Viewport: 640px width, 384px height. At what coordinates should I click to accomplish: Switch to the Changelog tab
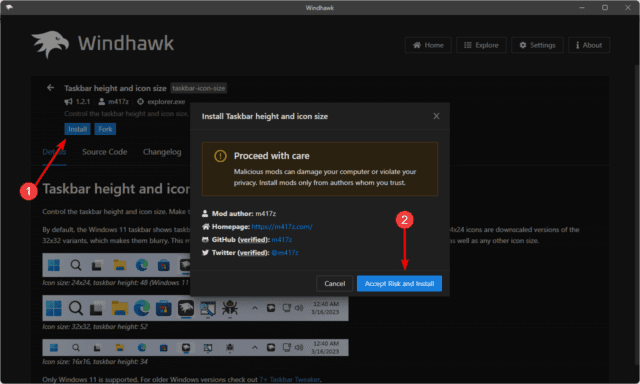162,152
